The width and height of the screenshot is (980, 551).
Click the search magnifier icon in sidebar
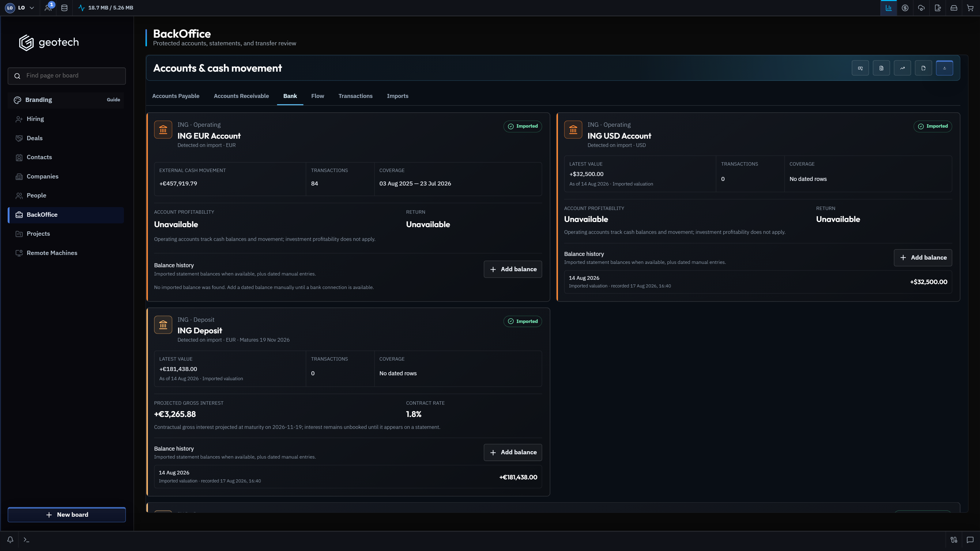point(17,76)
